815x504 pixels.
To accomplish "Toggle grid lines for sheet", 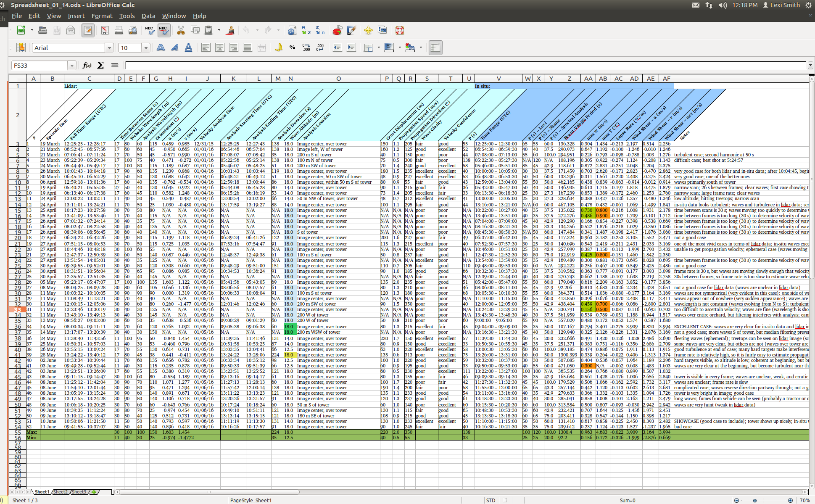I will [435, 47].
